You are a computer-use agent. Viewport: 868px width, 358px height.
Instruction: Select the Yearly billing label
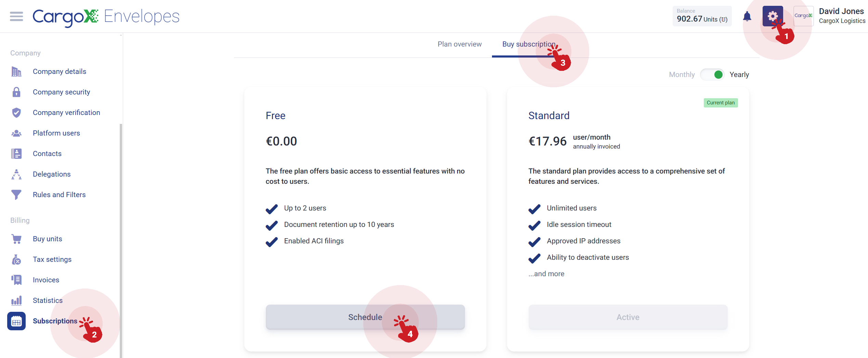coord(739,75)
